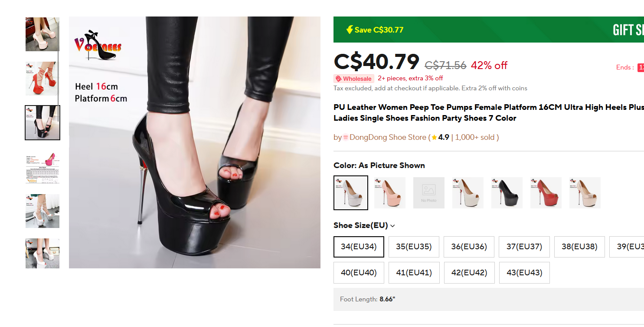Select the No Photo color placeholder
Viewport: 644px width, 327px height.
click(428, 192)
